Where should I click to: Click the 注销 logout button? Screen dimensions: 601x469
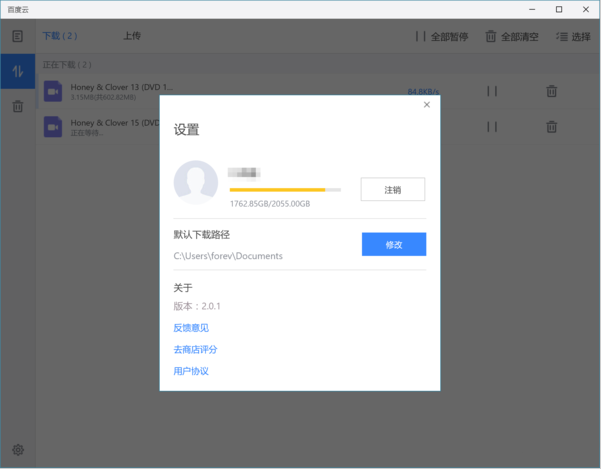(x=393, y=189)
